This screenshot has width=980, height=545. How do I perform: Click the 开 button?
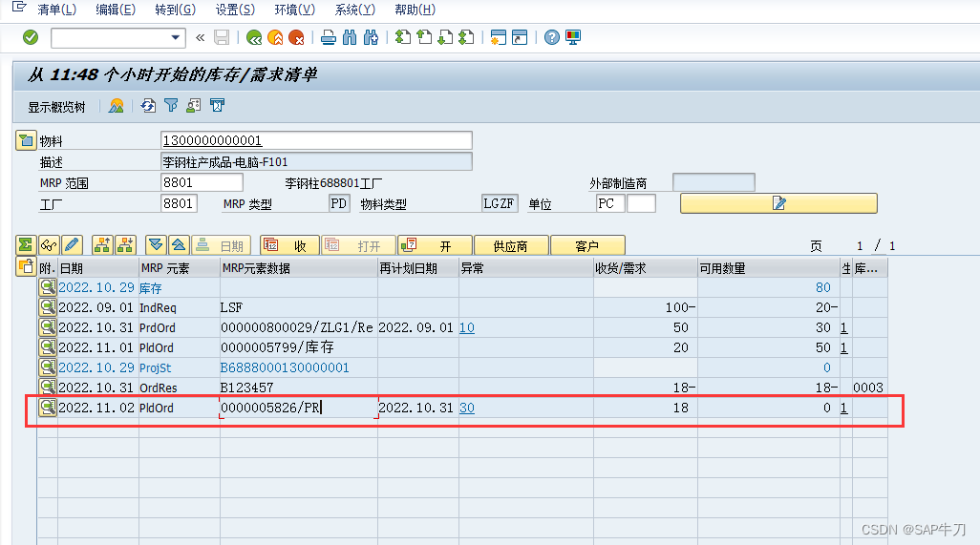435,245
